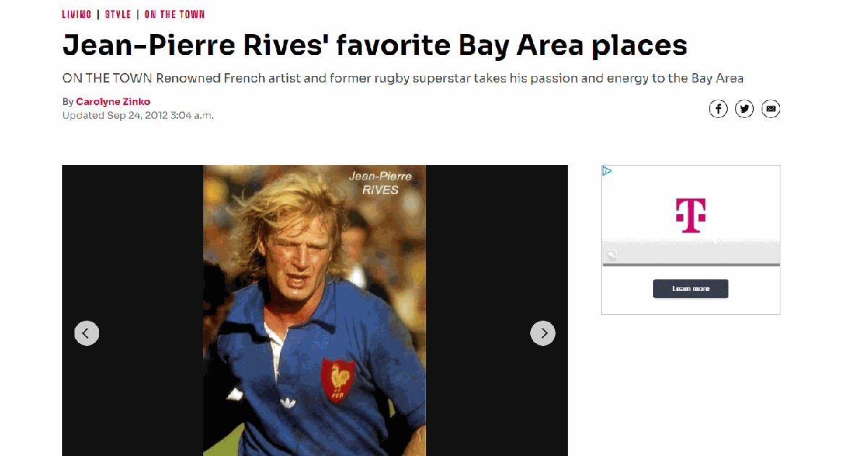Click the Jean-Pierre RIVES caption on photo
Screen dimensions: 868x456
tap(380, 182)
